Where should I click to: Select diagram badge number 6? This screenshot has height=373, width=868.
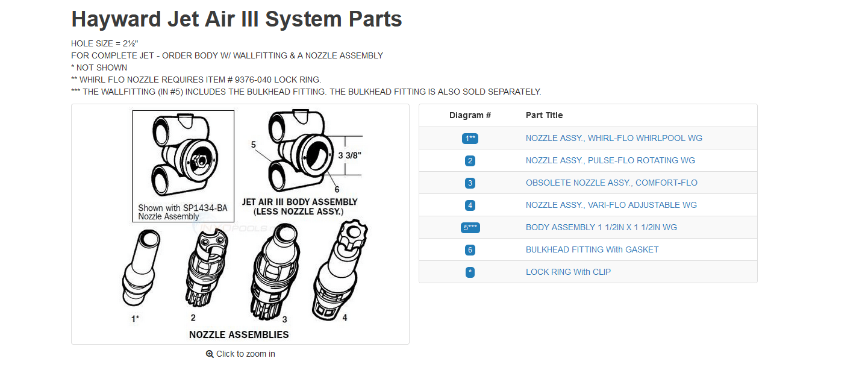pyautogui.click(x=470, y=250)
